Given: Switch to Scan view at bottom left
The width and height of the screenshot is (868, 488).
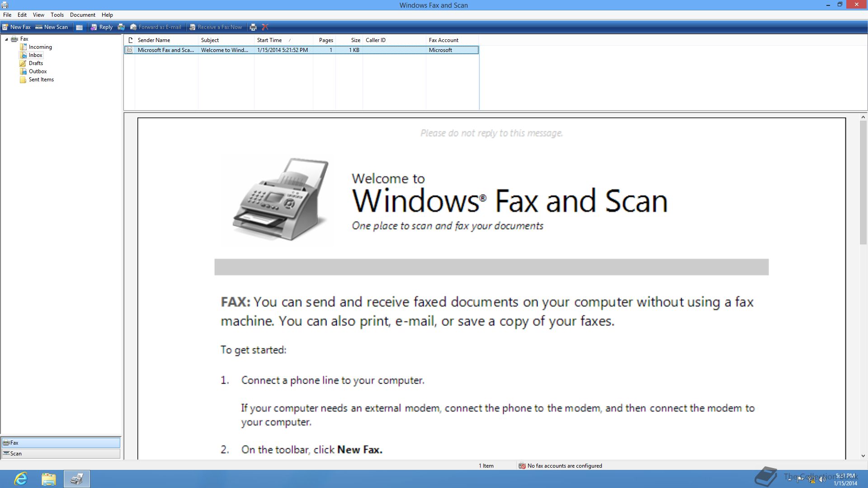Looking at the screenshot, I should [x=61, y=454].
